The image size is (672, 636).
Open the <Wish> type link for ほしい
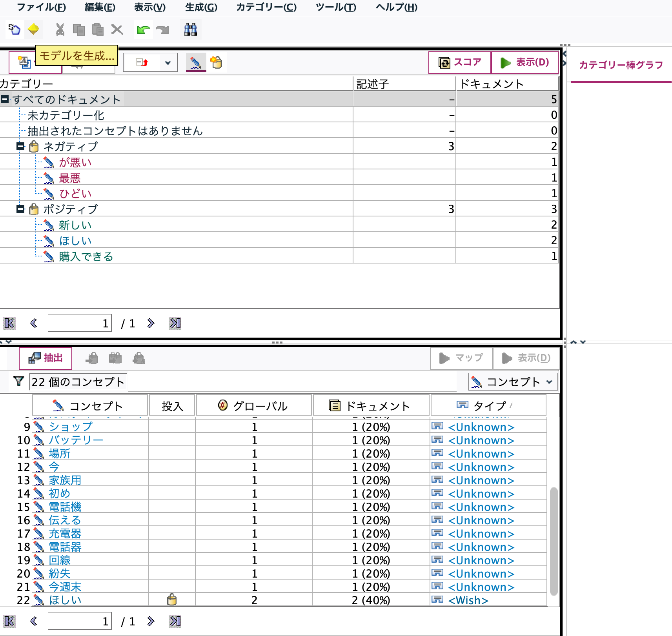coord(468,600)
